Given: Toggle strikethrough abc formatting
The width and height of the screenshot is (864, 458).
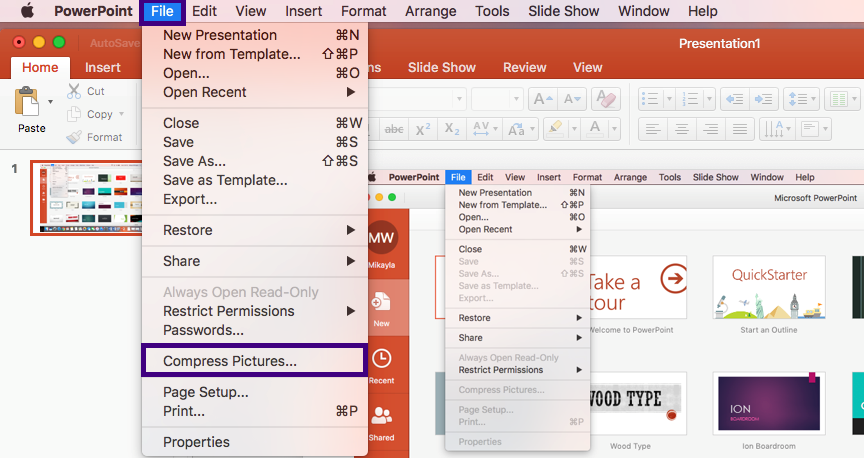Looking at the screenshot, I should pyautogui.click(x=394, y=129).
